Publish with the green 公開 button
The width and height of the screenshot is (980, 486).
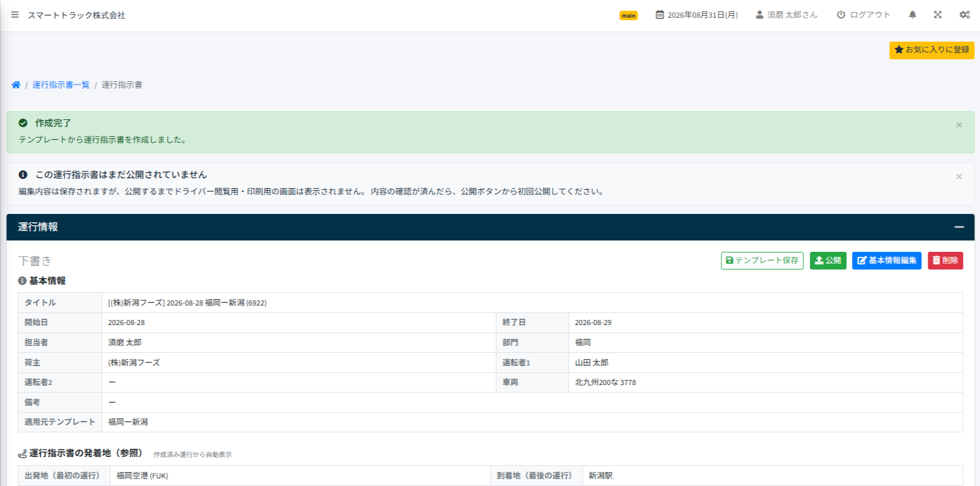(828, 261)
